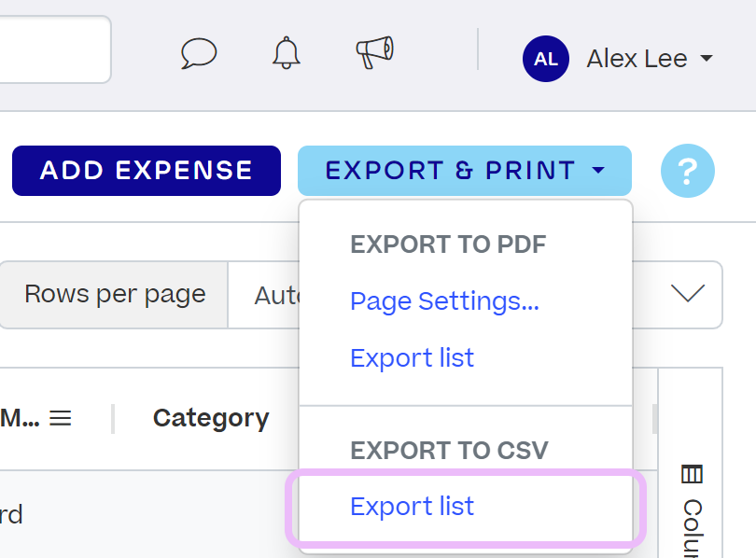Screen dimensions: 756x558
Task: Open the Rows per page selector
Action: (x=360, y=295)
